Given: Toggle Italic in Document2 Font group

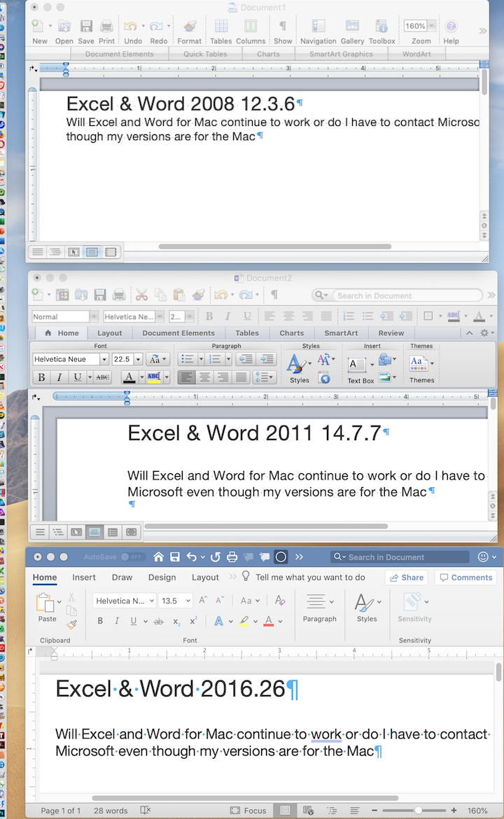Looking at the screenshot, I should pos(59,377).
